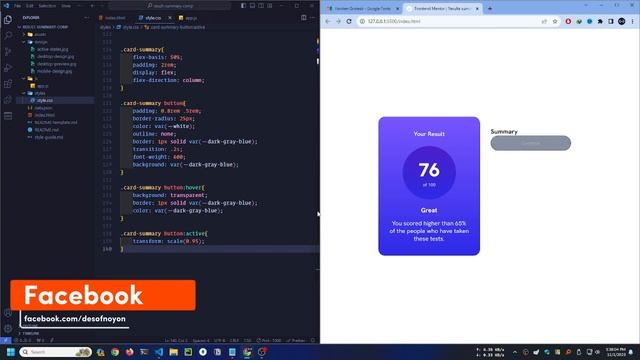Open Chrome Extensions puzzle icon
The width and height of the screenshot is (640, 360).
coord(600,21)
